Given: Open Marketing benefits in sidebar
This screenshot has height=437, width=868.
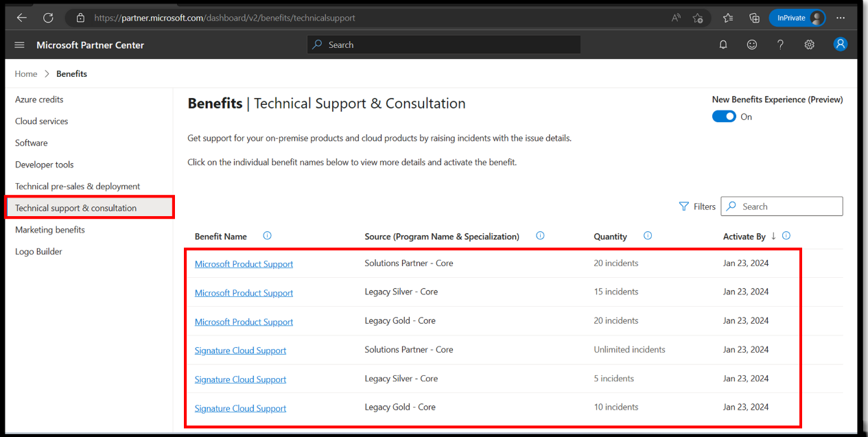Looking at the screenshot, I should point(50,230).
